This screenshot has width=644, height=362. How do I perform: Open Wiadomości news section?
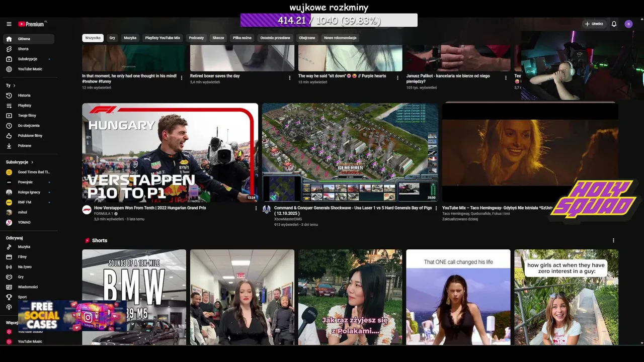28,287
